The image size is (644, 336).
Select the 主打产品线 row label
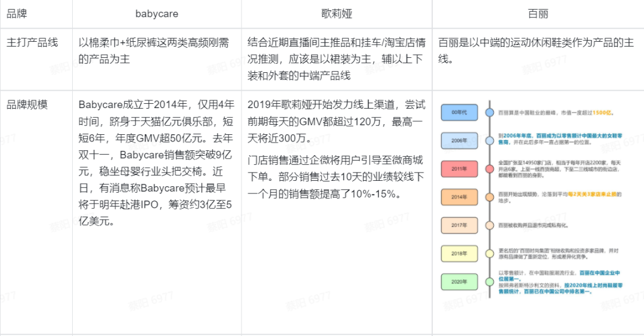pyautogui.click(x=32, y=43)
